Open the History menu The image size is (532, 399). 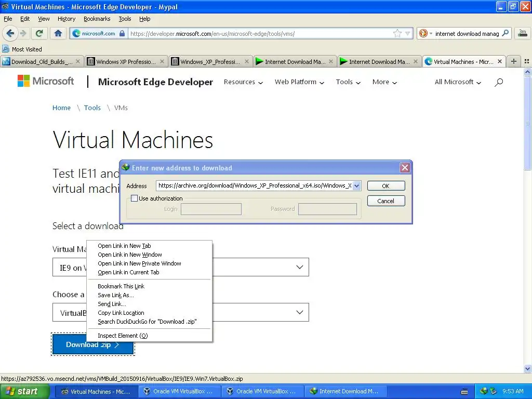(x=66, y=19)
